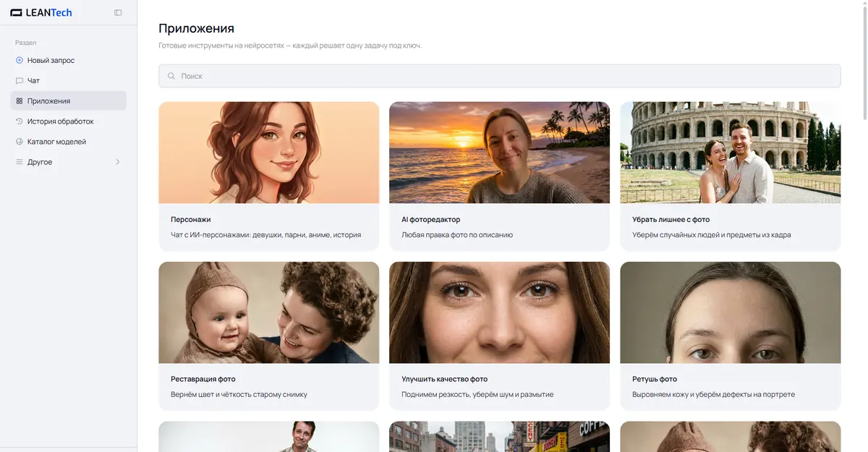868x452 pixels.
Task: Click the hamburger icon beside Другое
Action: 20,162
